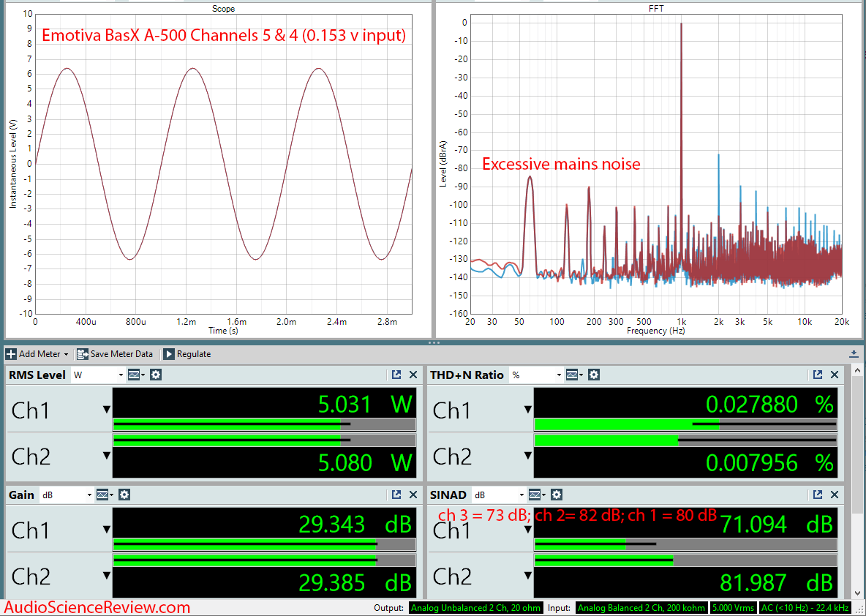Image resolution: width=866 pixels, height=616 pixels.
Task: Pop out the RMS Level meter
Action: click(x=396, y=375)
